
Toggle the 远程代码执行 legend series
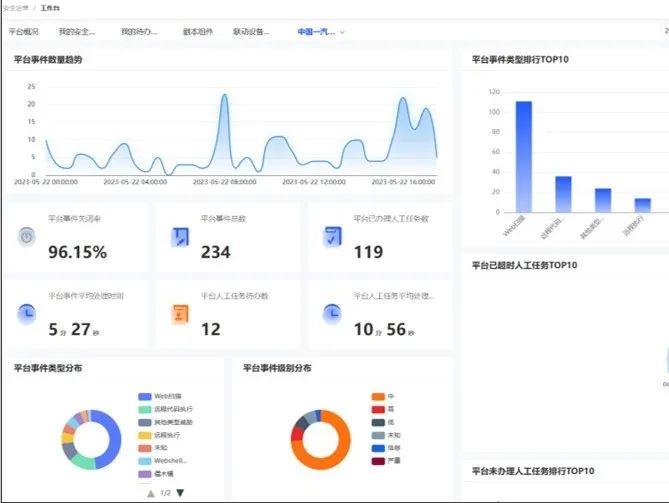click(172, 409)
